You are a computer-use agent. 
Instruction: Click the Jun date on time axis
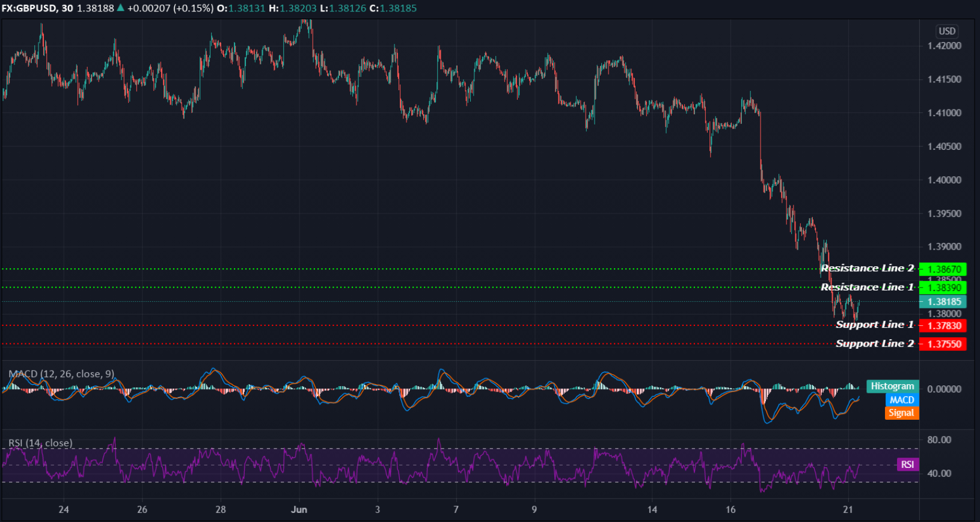[299, 510]
